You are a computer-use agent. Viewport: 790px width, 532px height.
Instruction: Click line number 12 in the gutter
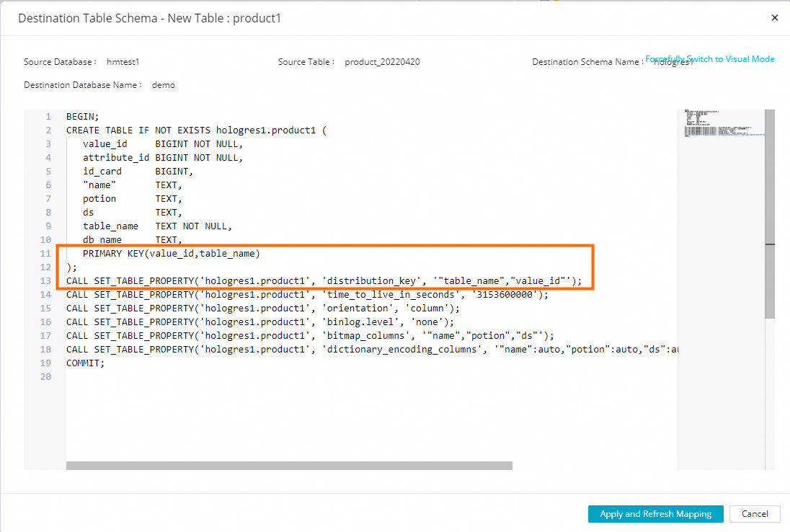click(x=46, y=267)
